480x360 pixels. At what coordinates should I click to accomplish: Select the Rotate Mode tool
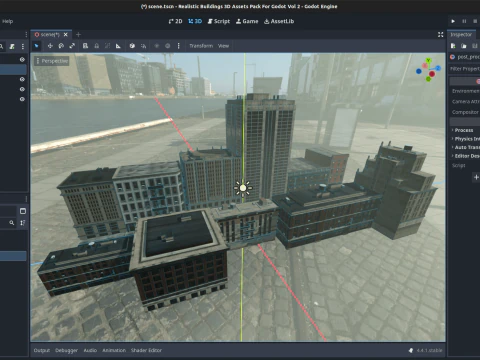[61, 46]
